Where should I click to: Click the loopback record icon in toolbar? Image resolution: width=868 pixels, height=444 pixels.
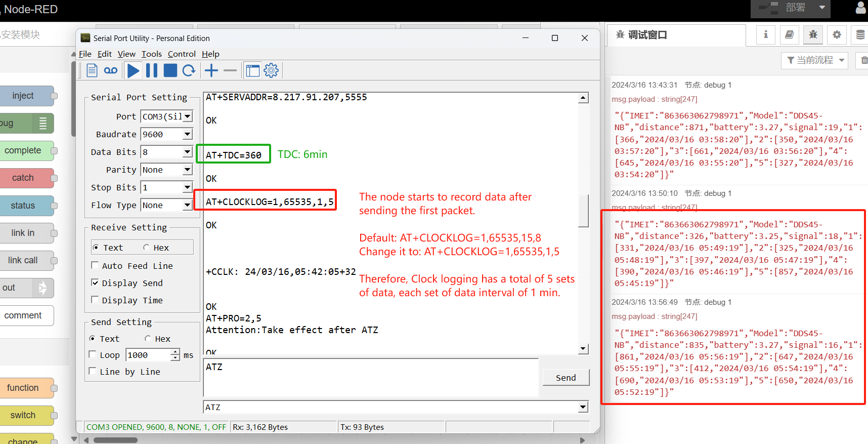pyautogui.click(x=111, y=70)
